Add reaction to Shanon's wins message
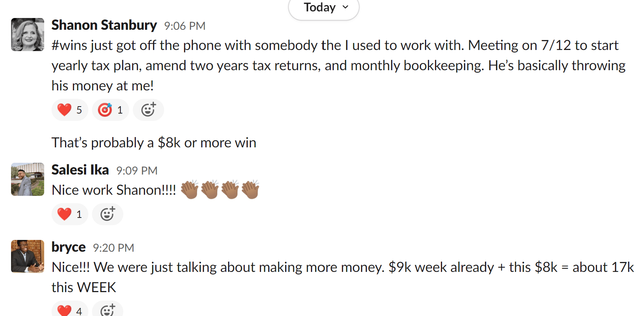This screenshot has height=316, width=644. pos(148,110)
